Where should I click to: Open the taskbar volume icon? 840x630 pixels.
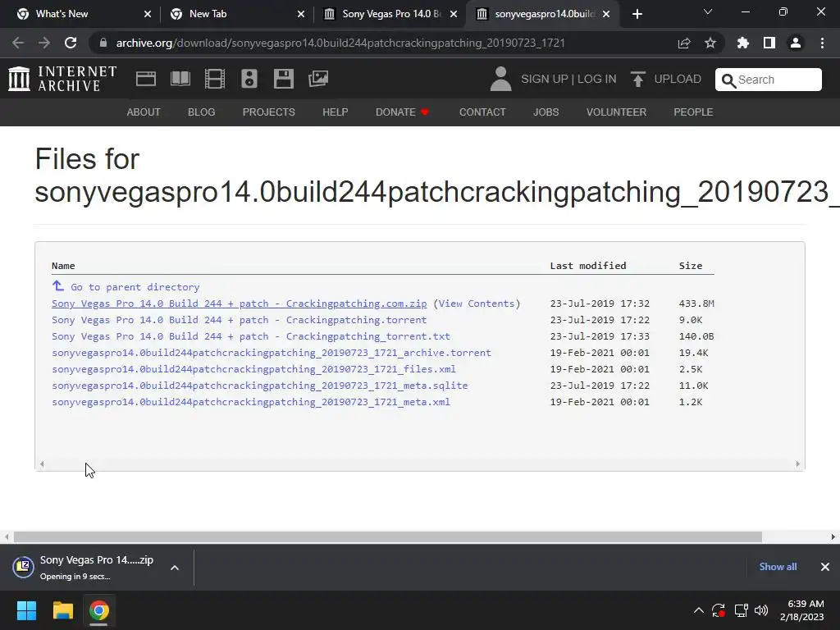pyautogui.click(x=761, y=610)
